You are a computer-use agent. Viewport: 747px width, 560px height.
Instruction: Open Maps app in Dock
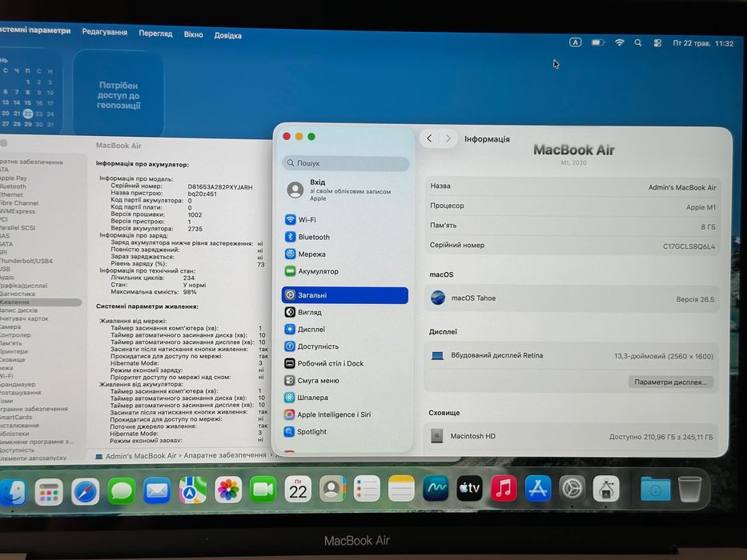coord(192,490)
